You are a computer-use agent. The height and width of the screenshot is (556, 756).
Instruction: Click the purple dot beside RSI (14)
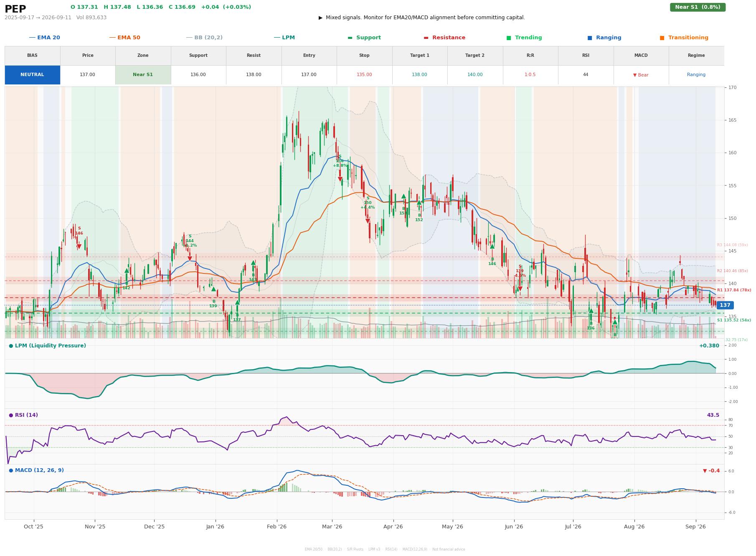point(11,416)
